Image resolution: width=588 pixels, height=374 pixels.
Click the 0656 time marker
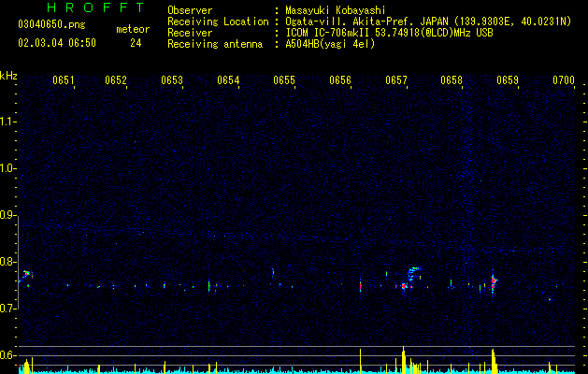[340, 80]
